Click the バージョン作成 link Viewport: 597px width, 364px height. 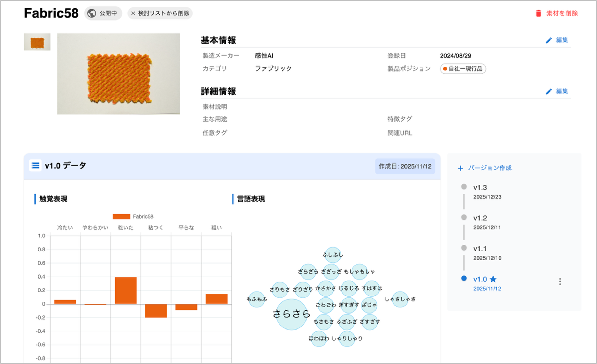coord(490,168)
